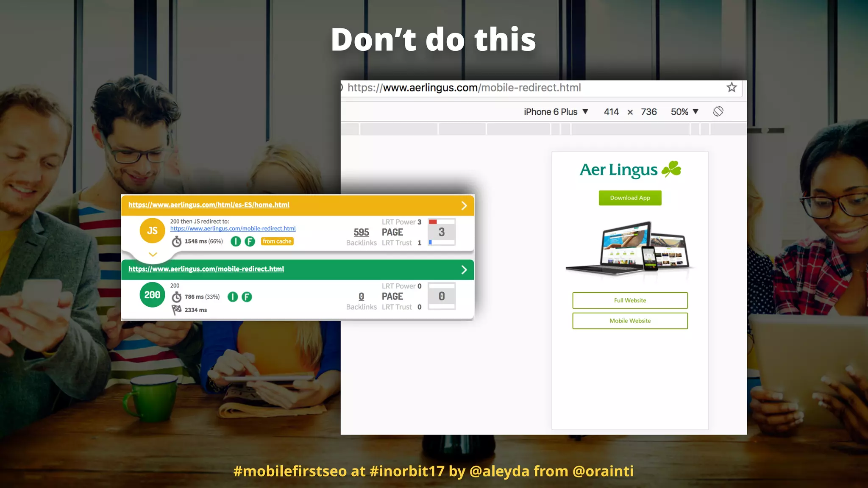Click the Aer Lingus logo
The image size is (868, 488).
click(630, 170)
